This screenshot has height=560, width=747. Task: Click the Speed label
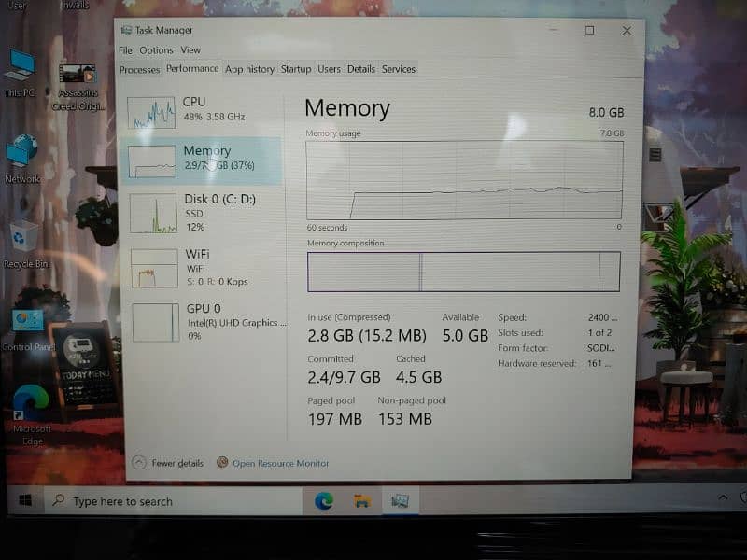(x=512, y=317)
